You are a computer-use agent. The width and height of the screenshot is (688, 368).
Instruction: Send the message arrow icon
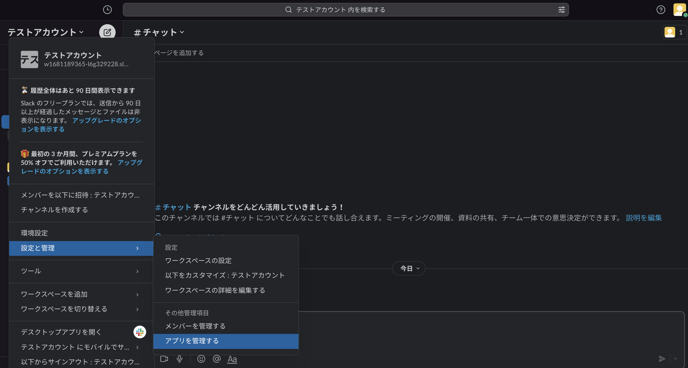tap(662, 359)
